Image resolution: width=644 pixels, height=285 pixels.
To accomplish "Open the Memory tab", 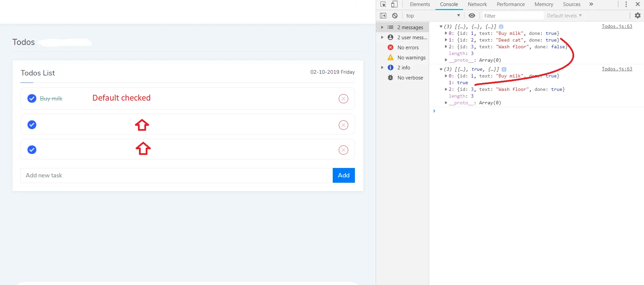I will tap(544, 4).
